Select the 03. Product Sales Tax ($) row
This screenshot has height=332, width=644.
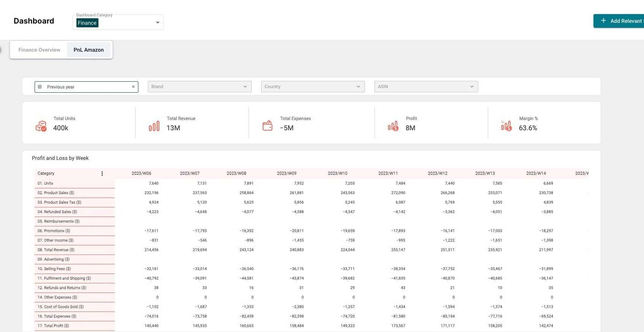coord(75,202)
